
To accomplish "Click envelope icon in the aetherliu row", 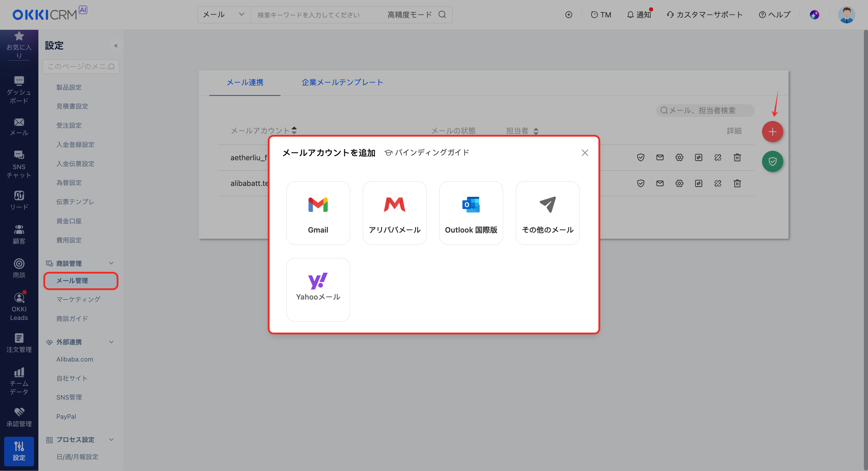I will coord(660,157).
